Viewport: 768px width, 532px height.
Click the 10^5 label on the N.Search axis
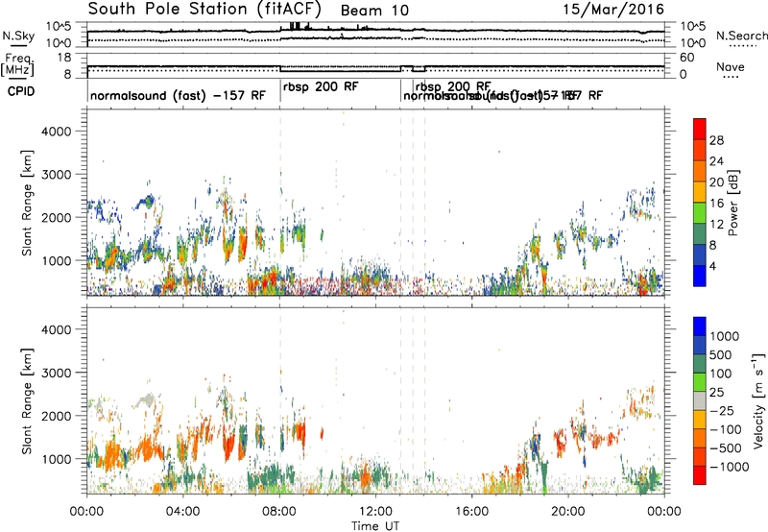point(693,27)
